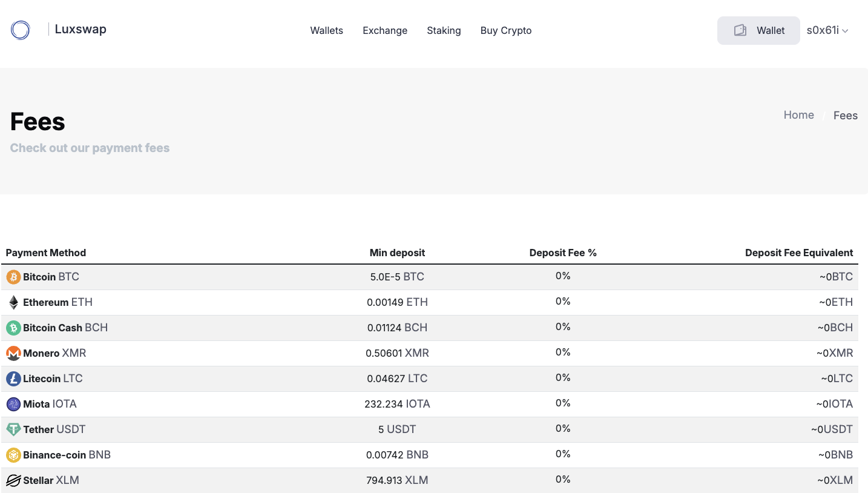Click the wallet icon inside Wallet button

(x=740, y=30)
